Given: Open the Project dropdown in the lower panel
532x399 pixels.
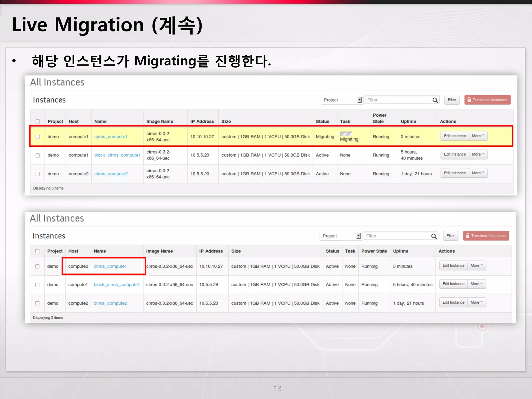Looking at the screenshot, I should click(341, 236).
